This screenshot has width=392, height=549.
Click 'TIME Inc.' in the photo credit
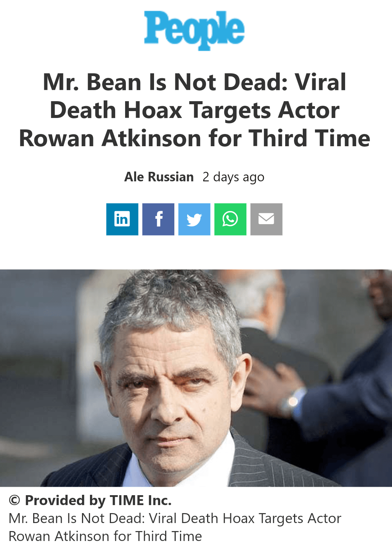point(141,500)
